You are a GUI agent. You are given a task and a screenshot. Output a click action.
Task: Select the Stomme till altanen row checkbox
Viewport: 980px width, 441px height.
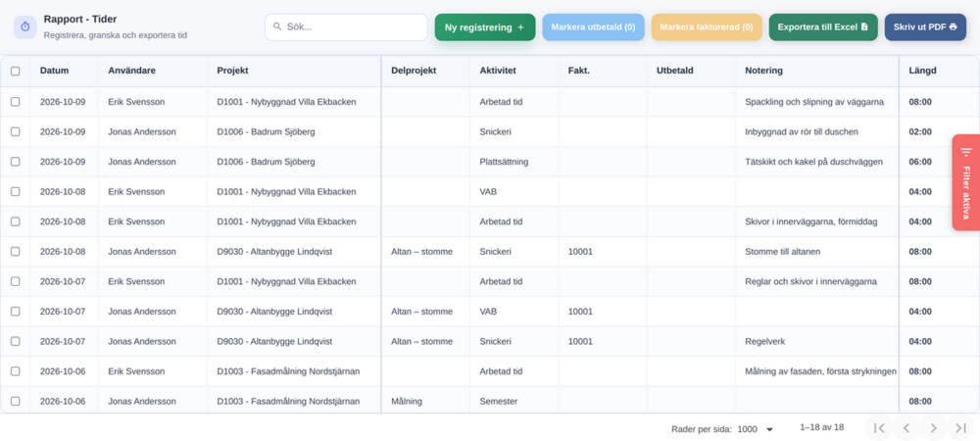point(15,251)
